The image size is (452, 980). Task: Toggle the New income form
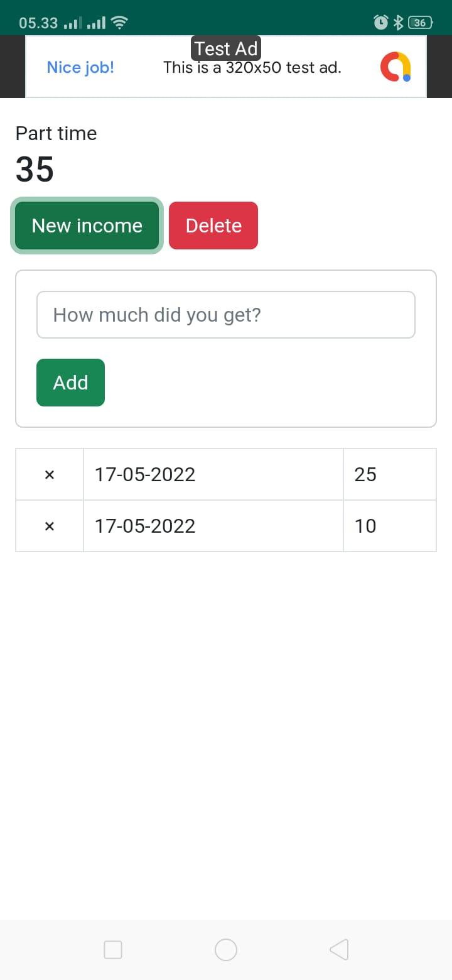(87, 226)
